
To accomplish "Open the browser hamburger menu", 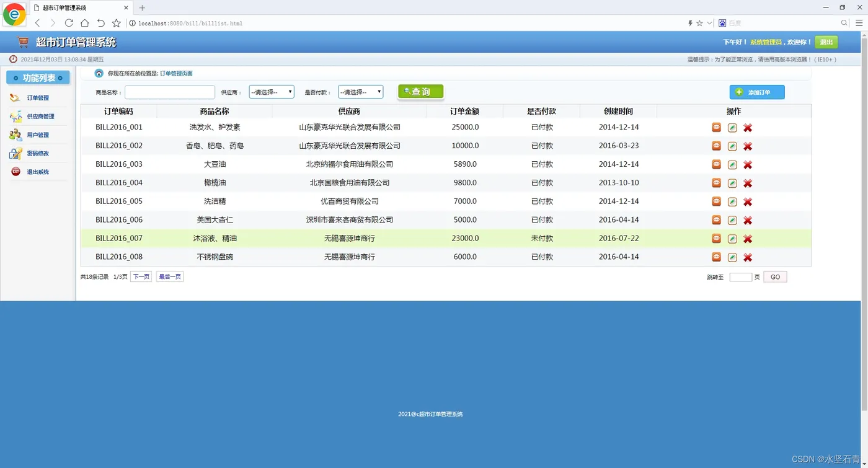I will [859, 23].
